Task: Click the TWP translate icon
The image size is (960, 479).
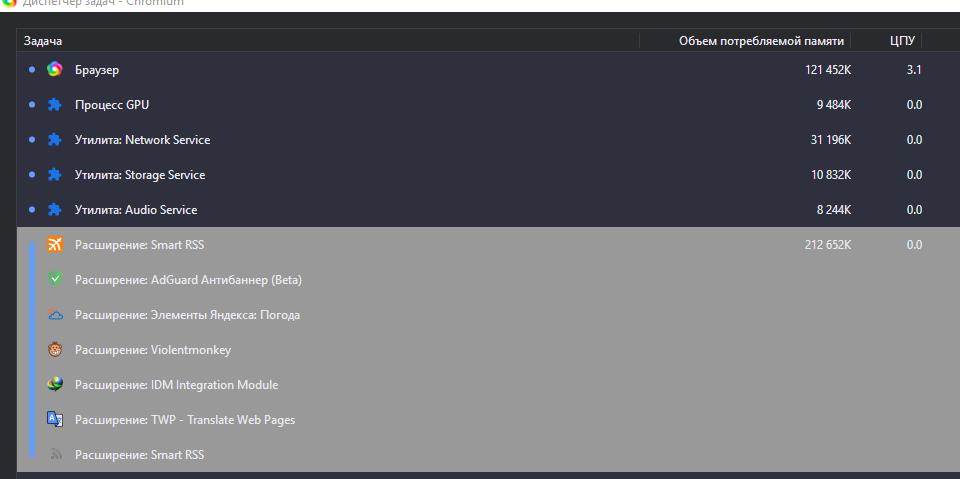Action: pos(55,420)
